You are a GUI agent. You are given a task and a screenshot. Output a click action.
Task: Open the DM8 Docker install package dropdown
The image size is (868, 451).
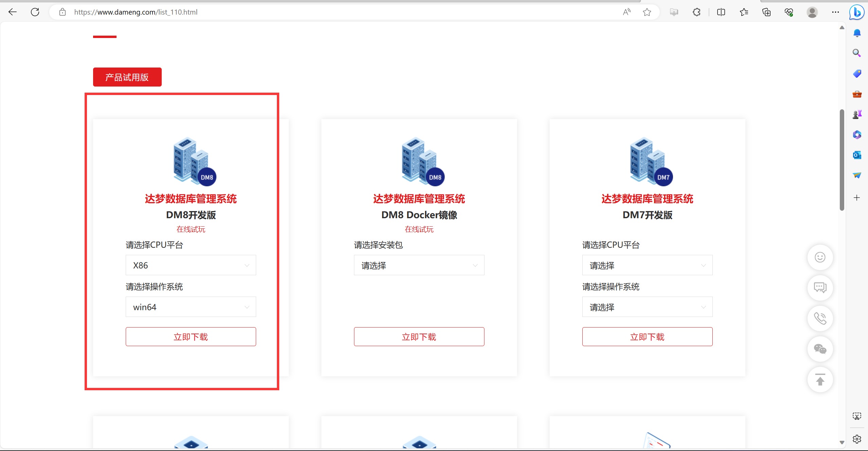419,265
